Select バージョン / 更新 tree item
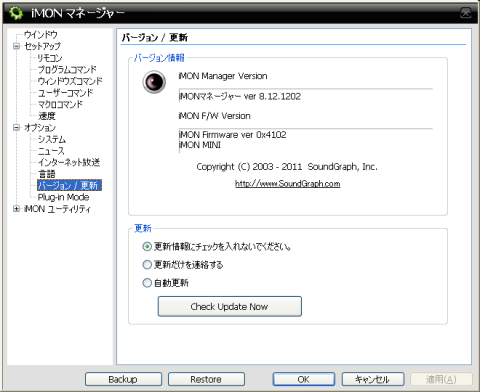Viewport: 480px width, 392px height. tap(69, 186)
